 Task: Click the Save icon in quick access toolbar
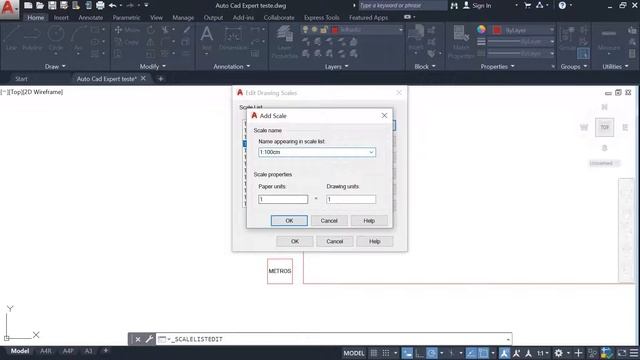tap(52, 5)
